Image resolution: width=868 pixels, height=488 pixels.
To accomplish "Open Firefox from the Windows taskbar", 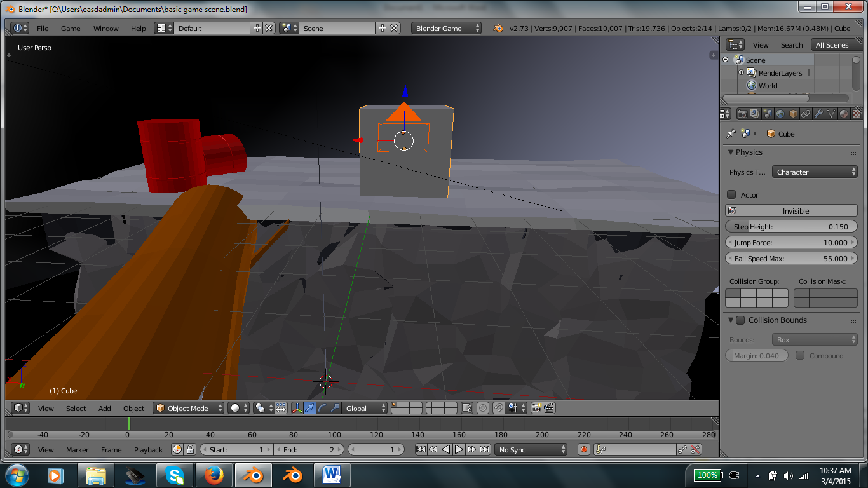I will click(214, 475).
